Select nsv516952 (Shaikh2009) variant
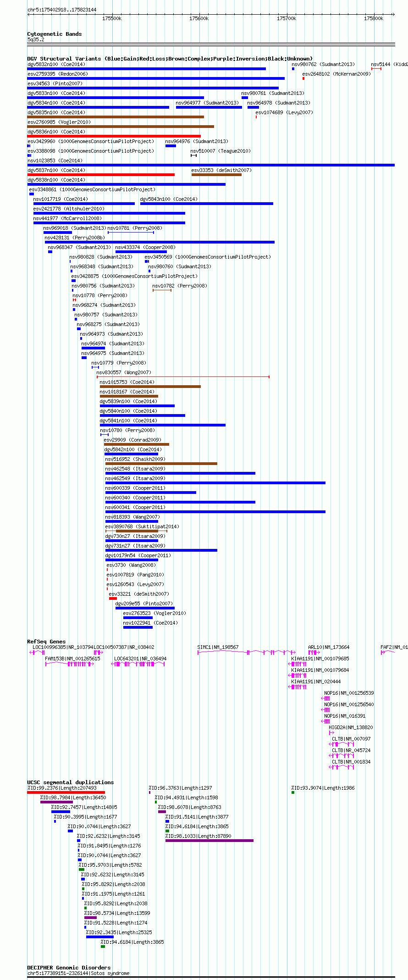408x980 pixels. pyautogui.click(x=161, y=464)
